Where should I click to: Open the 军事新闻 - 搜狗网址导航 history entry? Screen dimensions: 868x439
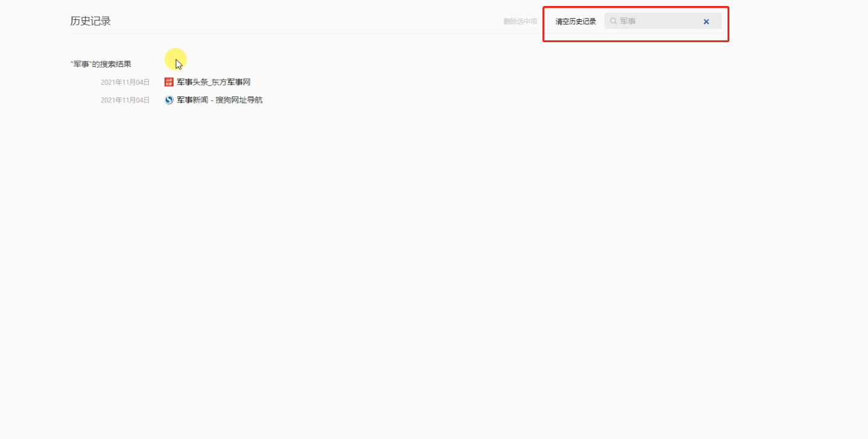pos(220,100)
